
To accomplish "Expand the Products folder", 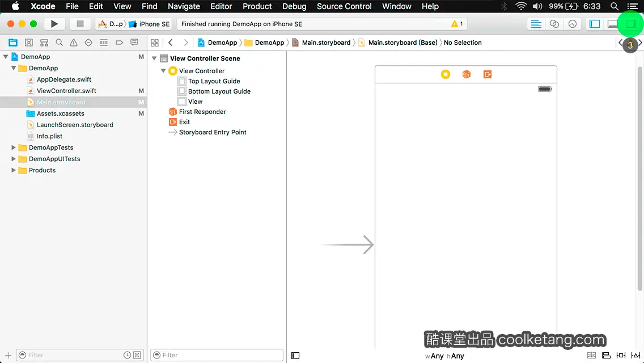I will click(x=14, y=170).
